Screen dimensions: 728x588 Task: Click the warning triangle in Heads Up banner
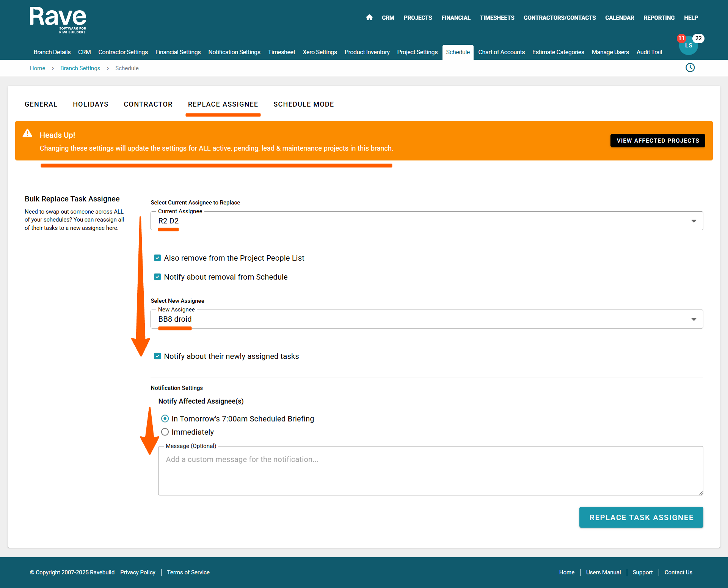click(x=27, y=134)
